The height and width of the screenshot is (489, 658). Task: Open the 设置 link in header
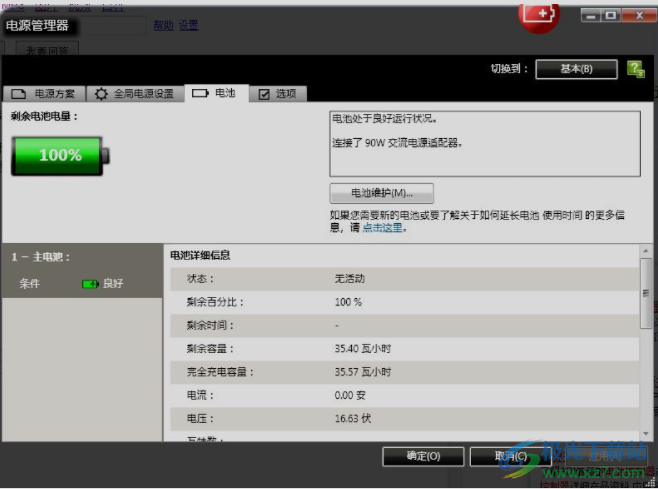tap(188, 26)
